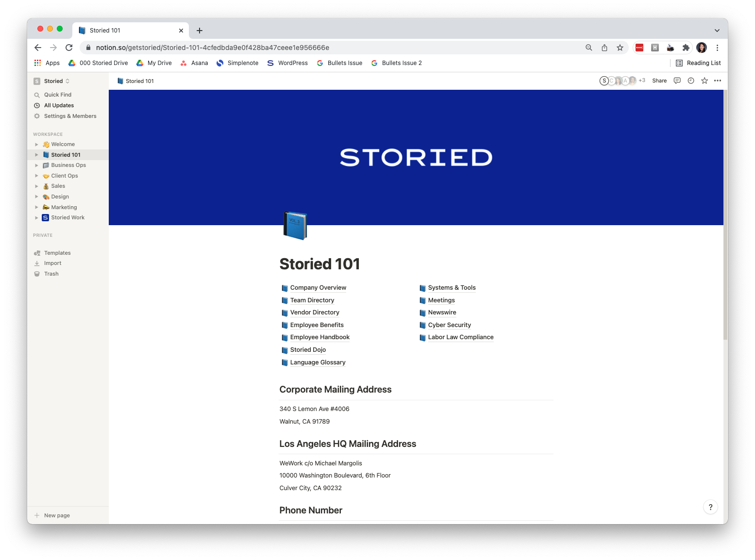Click the red extension icon in Chrome toolbar
This screenshot has width=755, height=560.
pyautogui.click(x=639, y=48)
